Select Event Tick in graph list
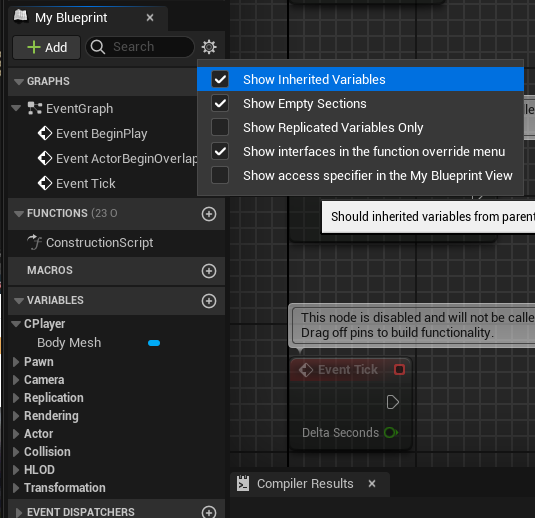Image resolution: width=535 pixels, height=518 pixels. pos(86,184)
